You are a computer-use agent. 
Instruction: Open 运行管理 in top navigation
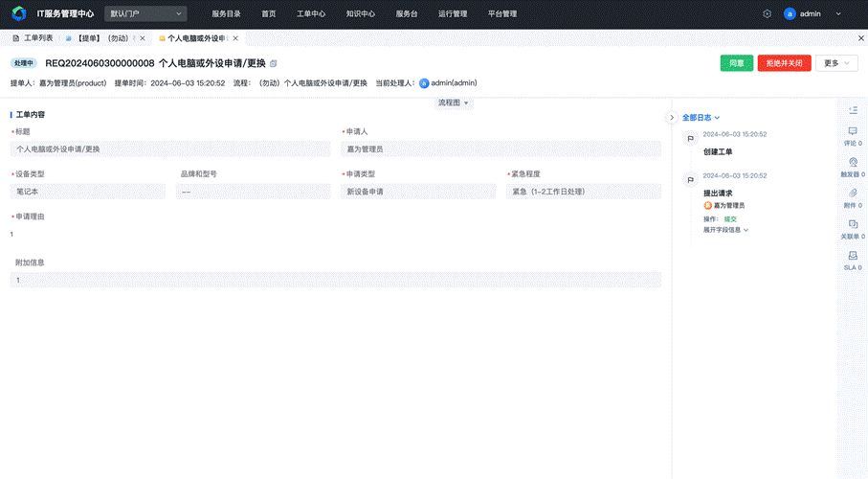[x=453, y=13]
